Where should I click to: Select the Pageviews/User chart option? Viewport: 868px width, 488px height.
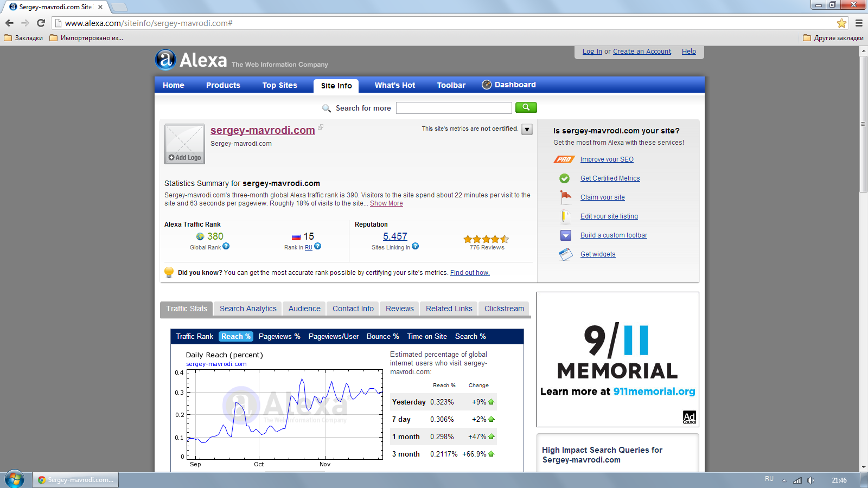pos(334,336)
